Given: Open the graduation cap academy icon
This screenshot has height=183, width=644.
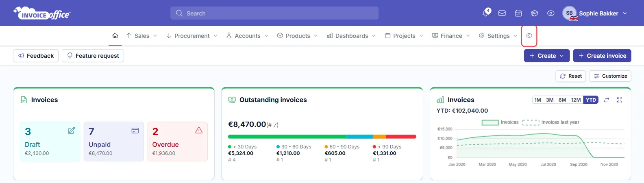Looking at the screenshot, I should point(535,13).
